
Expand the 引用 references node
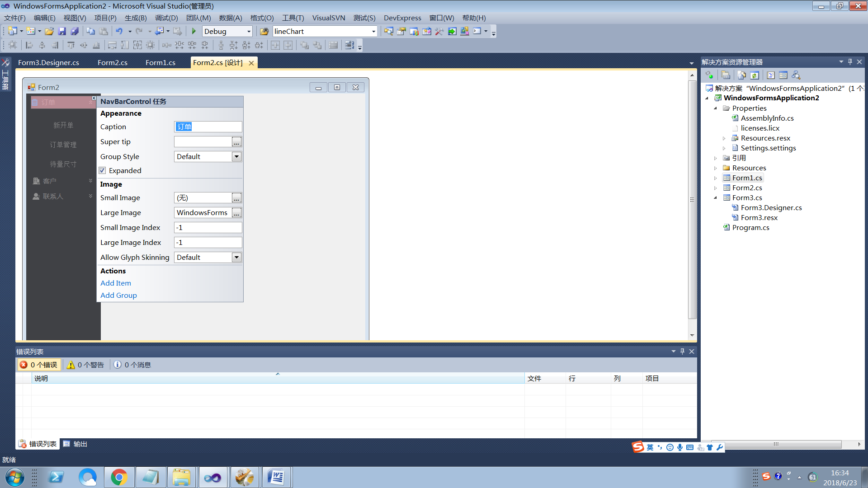715,158
